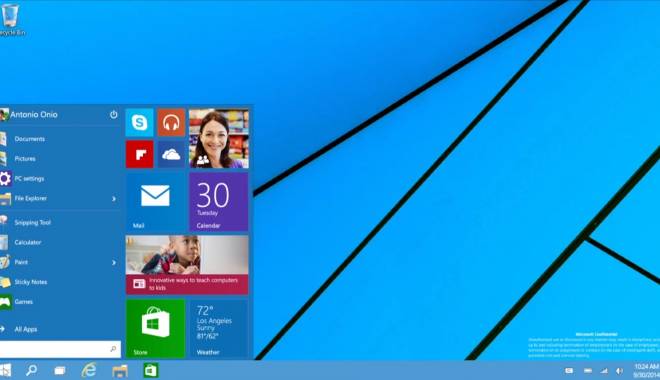Open the News tile about teaching computers

[187, 265]
